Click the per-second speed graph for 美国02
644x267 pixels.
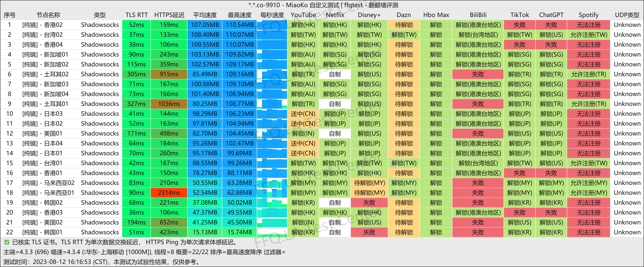pyautogui.click(x=272, y=222)
